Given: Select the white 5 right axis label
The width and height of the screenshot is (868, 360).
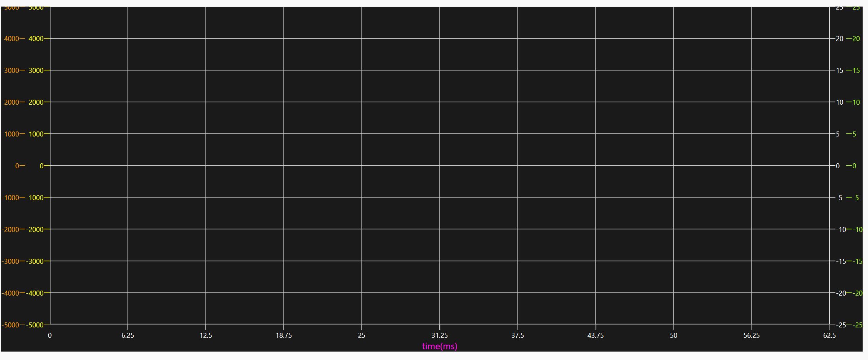Looking at the screenshot, I should click(x=838, y=134).
